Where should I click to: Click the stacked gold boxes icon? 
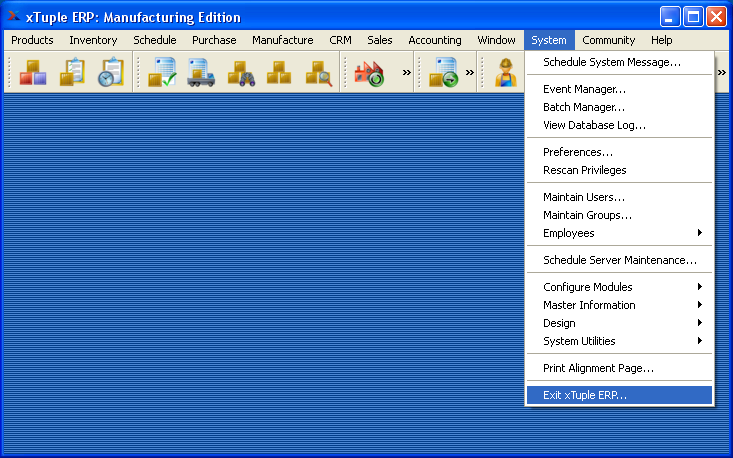point(279,73)
